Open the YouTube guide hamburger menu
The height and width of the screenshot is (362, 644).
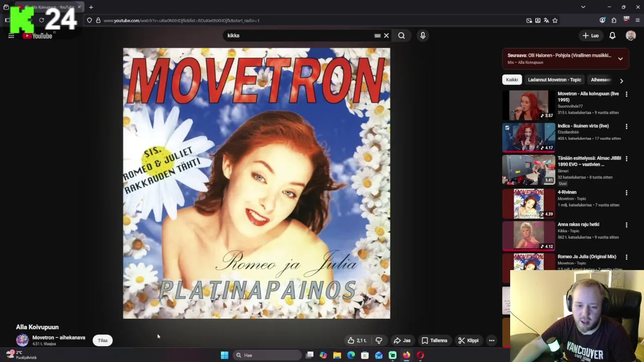point(11,36)
